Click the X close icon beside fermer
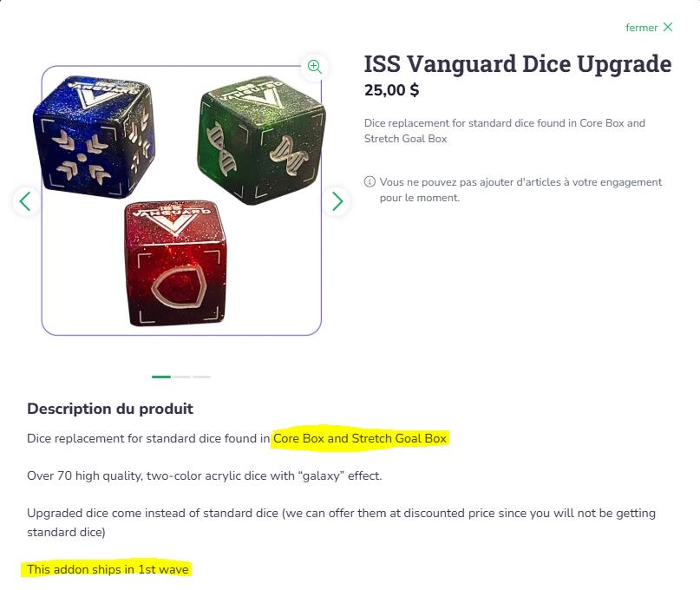Image resolution: width=700 pixels, height=590 pixels. tap(668, 27)
